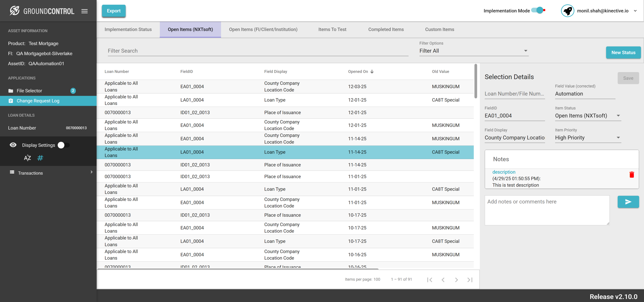Image resolution: width=644 pixels, height=302 pixels.
Task: Go to the first page icon
Action: pyautogui.click(x=430, y=280)
